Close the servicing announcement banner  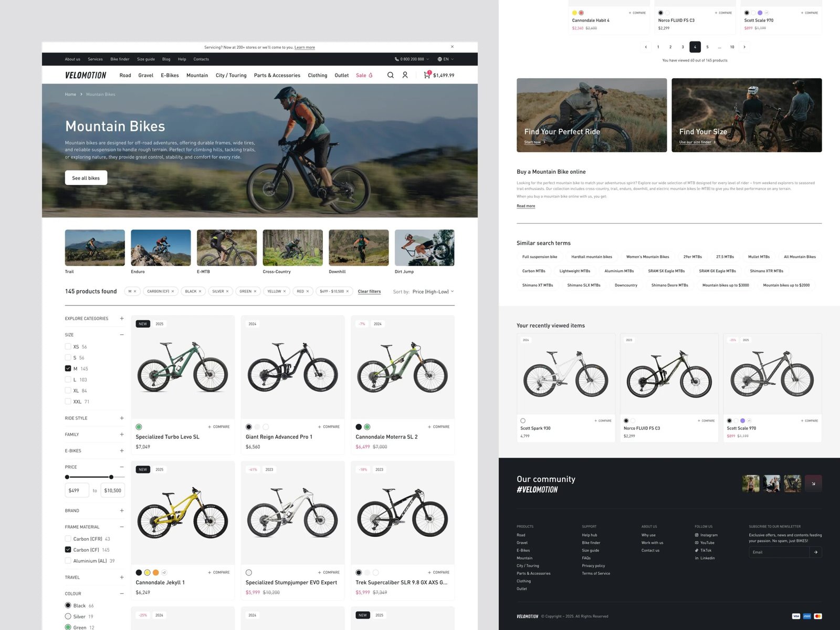tap(452, 47)
